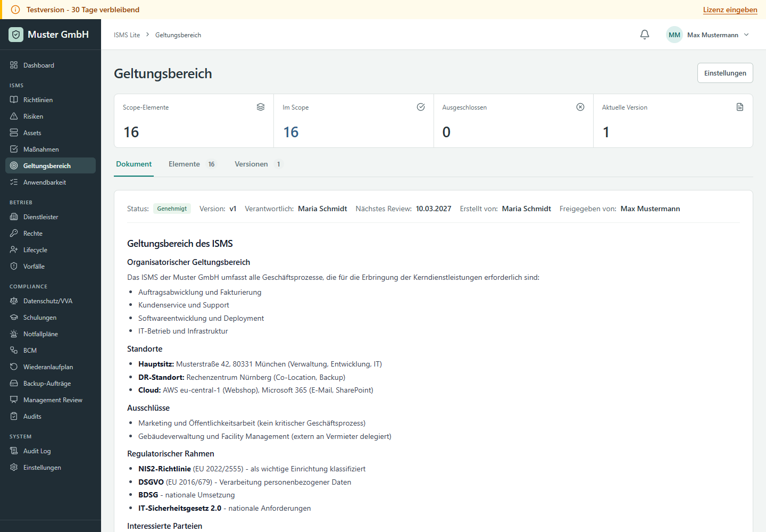Click the Elemente tab count badge 16

pyautogui.click(x=211, y=164)
